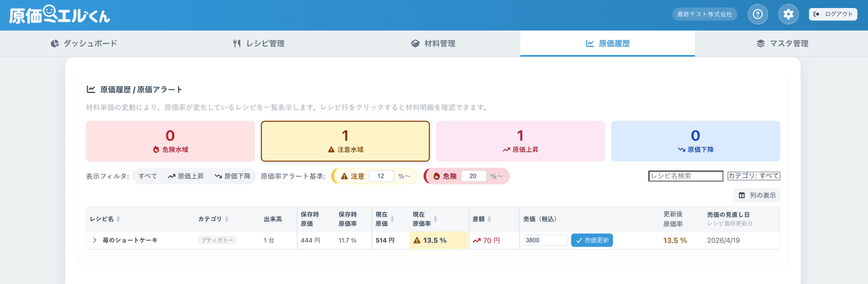Click the 70 円 difference value
This screenshot has height=284, width=868.
coord(486,240)
